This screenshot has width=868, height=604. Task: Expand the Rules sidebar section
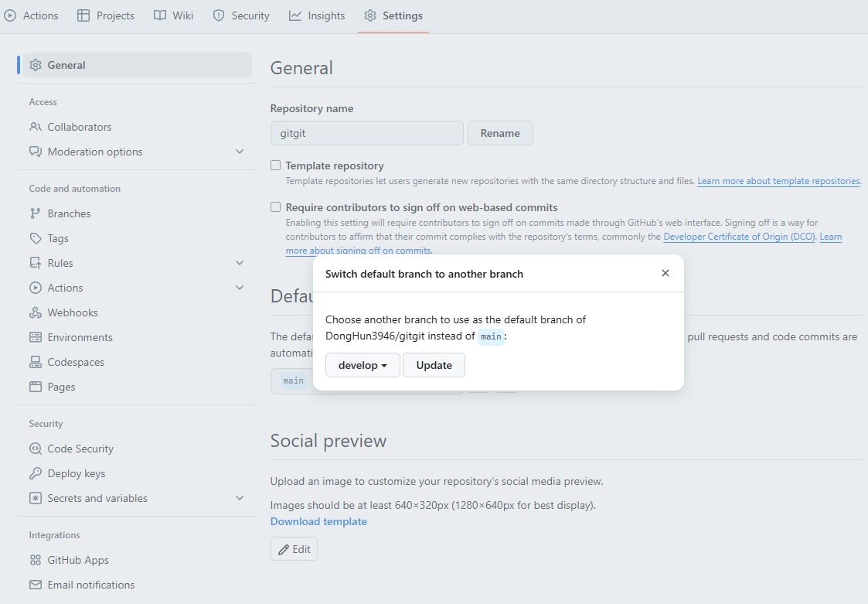(x=240, y=263)
